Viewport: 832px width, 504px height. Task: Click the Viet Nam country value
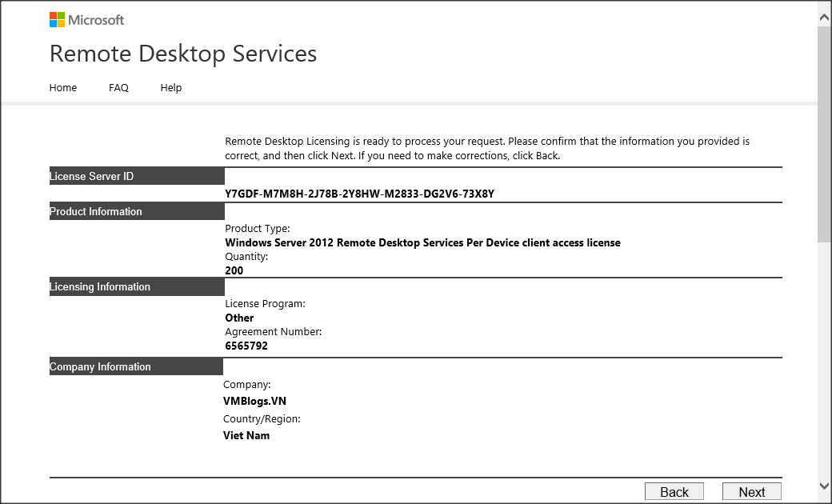tap(246, 436)
